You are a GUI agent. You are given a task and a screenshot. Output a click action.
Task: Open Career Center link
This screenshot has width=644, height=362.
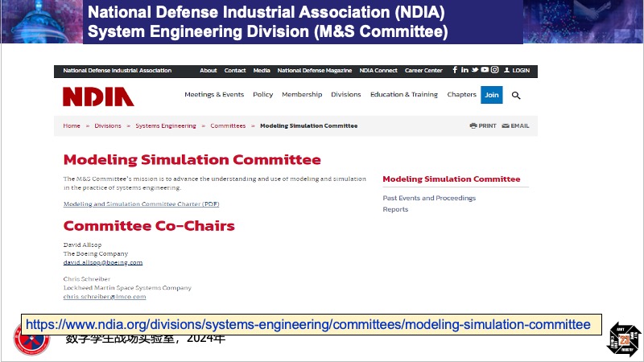pos(423,70)
